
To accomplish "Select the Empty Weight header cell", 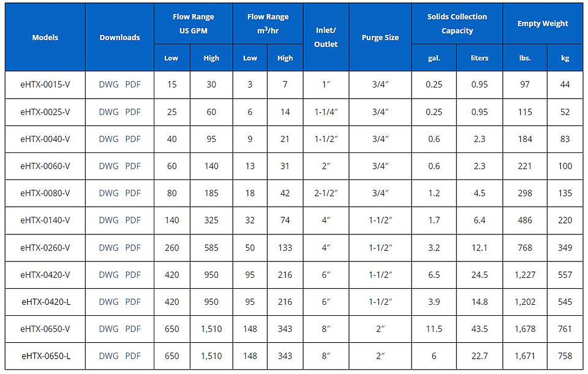I will [543, 24].
